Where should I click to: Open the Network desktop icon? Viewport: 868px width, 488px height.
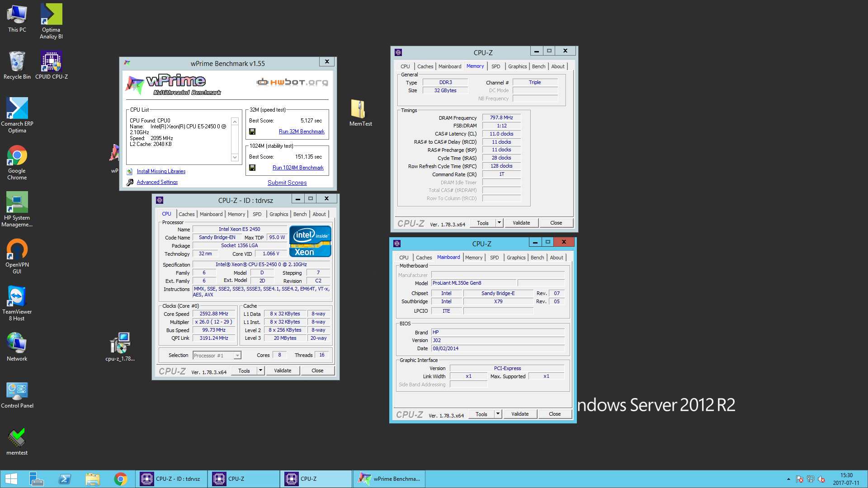click(17, 347)
